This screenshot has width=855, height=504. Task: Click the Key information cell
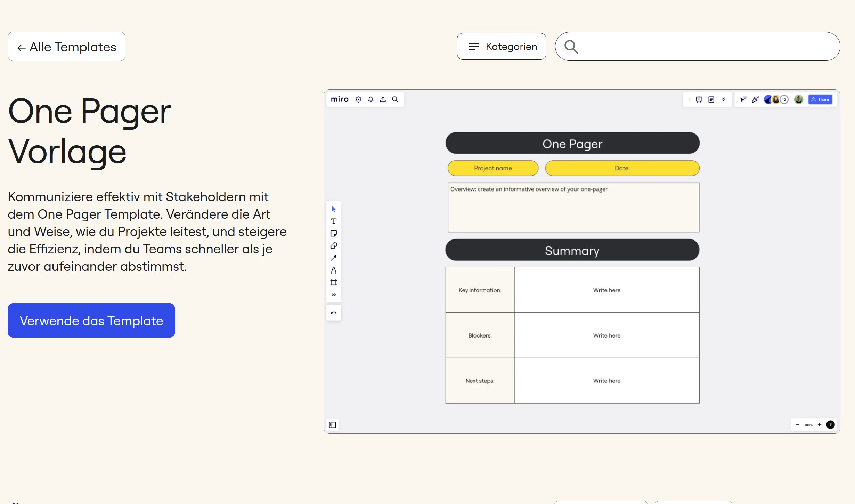pos(480,290)
